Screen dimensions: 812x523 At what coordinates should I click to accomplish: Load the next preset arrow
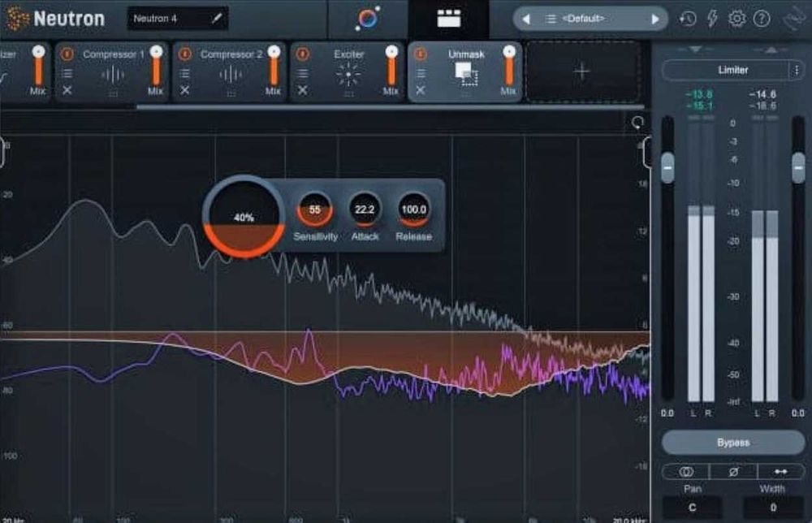coord(655,19)
